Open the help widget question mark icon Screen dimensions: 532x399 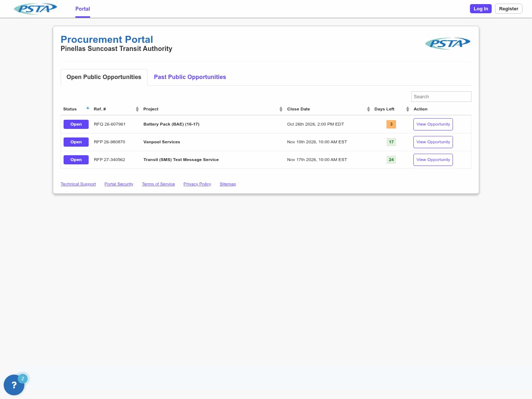[14, 385]
